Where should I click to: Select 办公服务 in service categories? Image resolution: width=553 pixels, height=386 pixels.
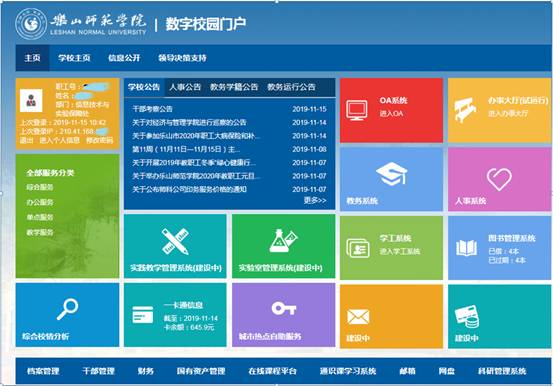point(40,202)
